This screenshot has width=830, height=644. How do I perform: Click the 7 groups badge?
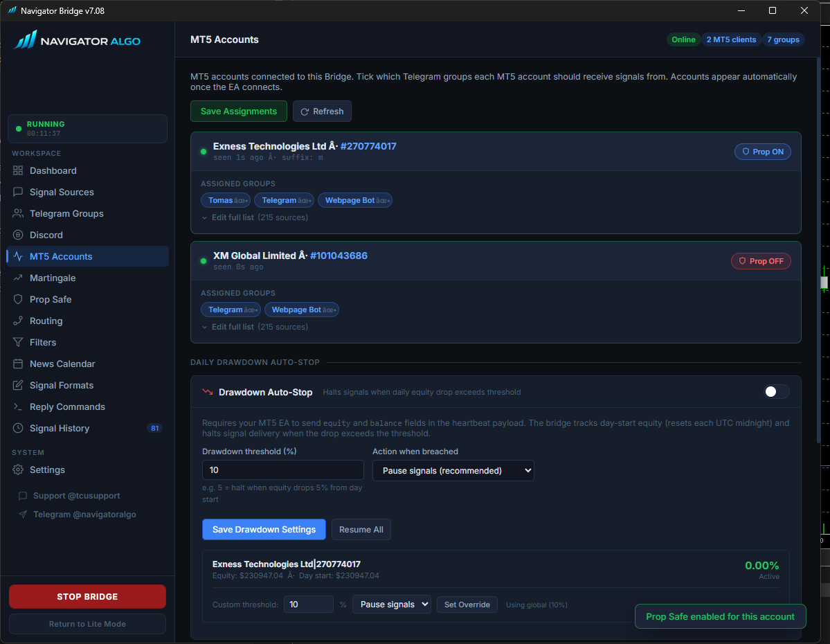784,39
